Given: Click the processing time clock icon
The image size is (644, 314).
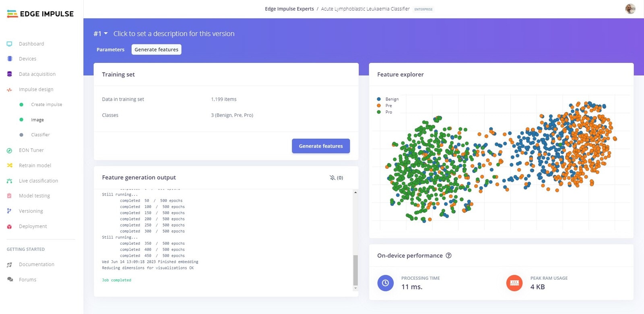Looking at the screenshot, I should click(385, 283).
